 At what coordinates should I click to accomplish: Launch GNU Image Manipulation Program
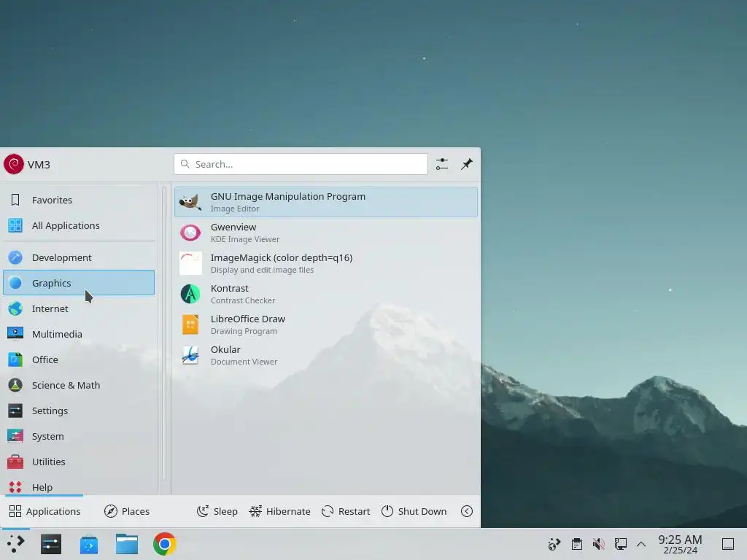[326, 202]
